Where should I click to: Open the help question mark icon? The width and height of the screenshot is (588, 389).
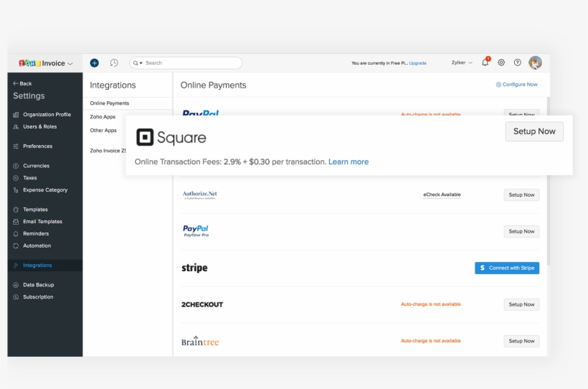pyautogui.click(x=518, y=62)
